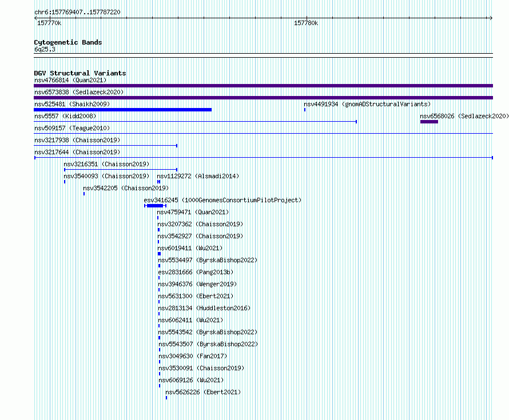The width and height of the screenshot is (509, 420).
Task: Click variant label nsv4759471 (Quan2021)
Action: [193, 212]
